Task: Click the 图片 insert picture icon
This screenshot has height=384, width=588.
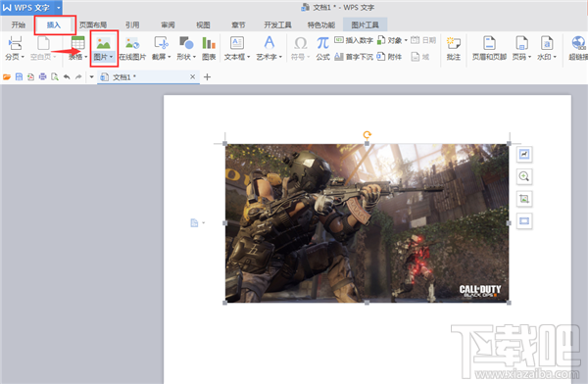Action: tap(103, 43)
